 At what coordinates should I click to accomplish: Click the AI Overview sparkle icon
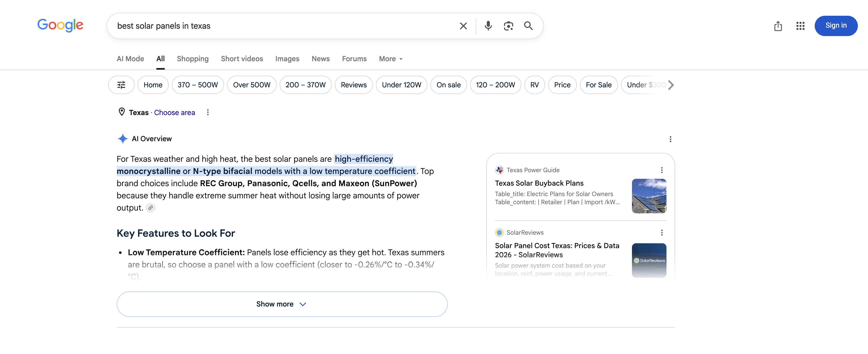point(123,139)
